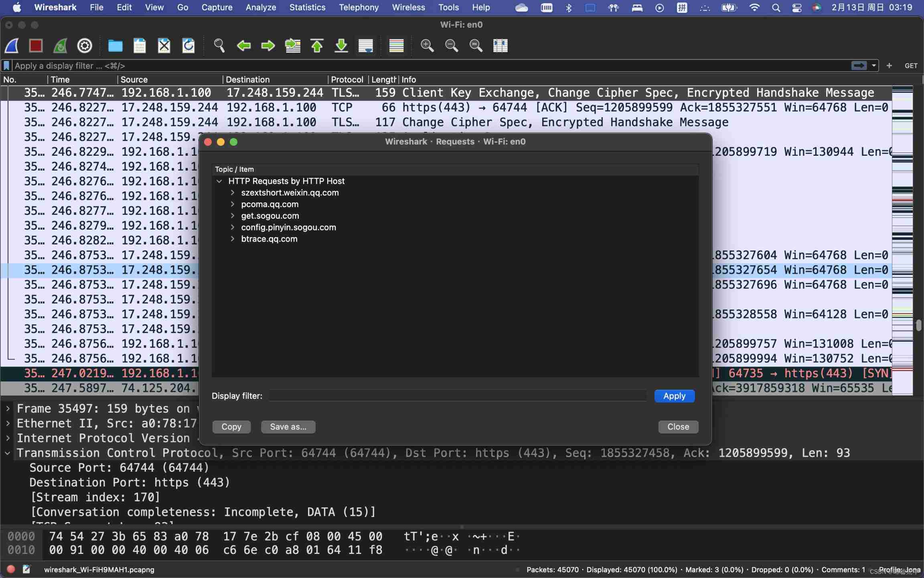Start capturing packets with shark fin icon

(12, 46)
